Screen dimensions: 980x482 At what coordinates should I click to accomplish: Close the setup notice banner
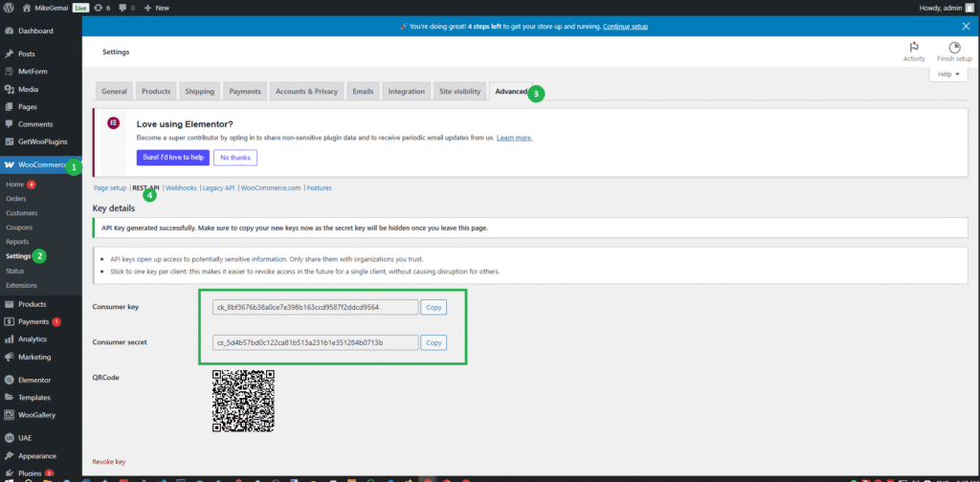[x=967, y=26]
